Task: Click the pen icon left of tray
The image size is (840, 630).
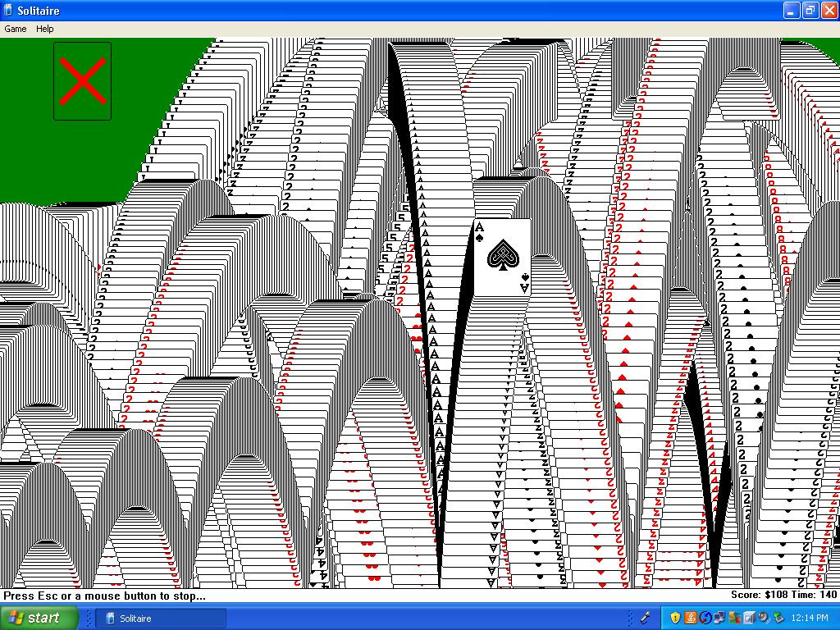Action: (646, 618)
